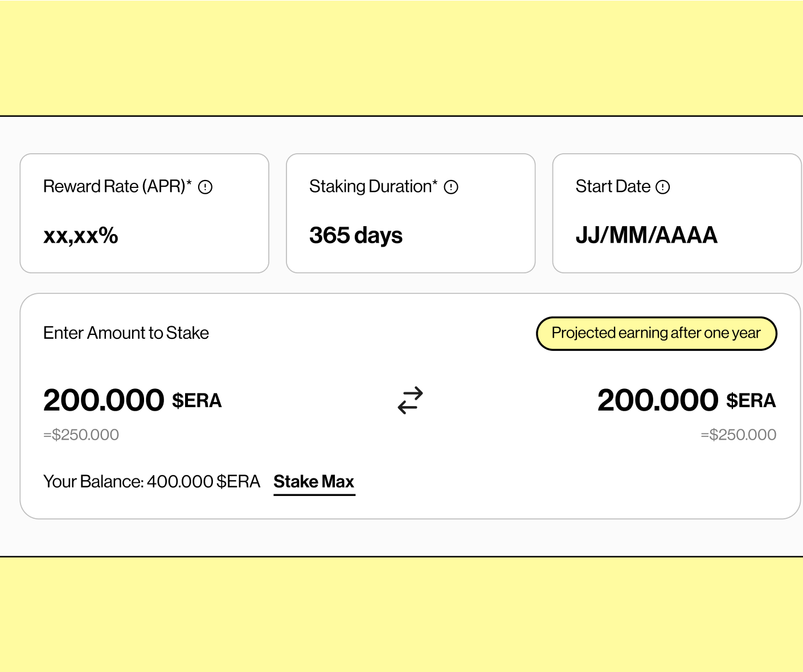
Task: Click the left =$250.000 dollar equivalent
Action: tap(81, 435)
